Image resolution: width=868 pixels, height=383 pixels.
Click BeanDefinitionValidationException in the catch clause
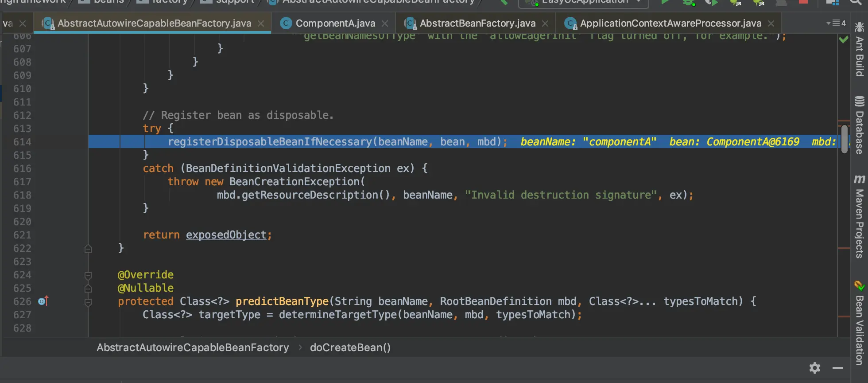(288, 168)
